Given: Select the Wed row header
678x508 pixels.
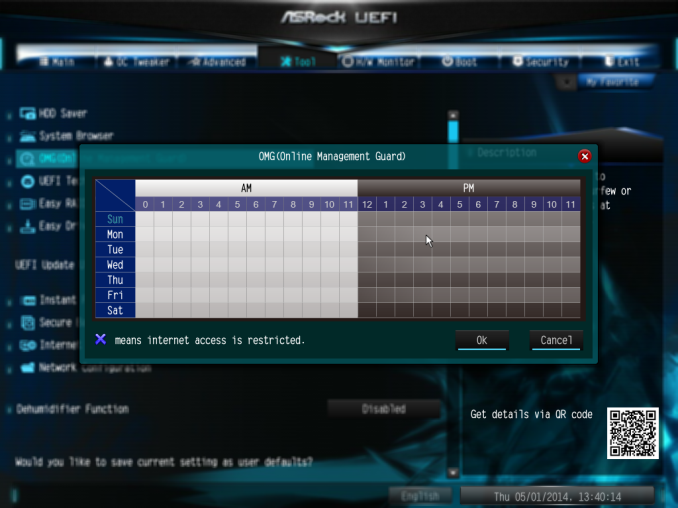Looking at the screenshot, I should coord(115,265).
